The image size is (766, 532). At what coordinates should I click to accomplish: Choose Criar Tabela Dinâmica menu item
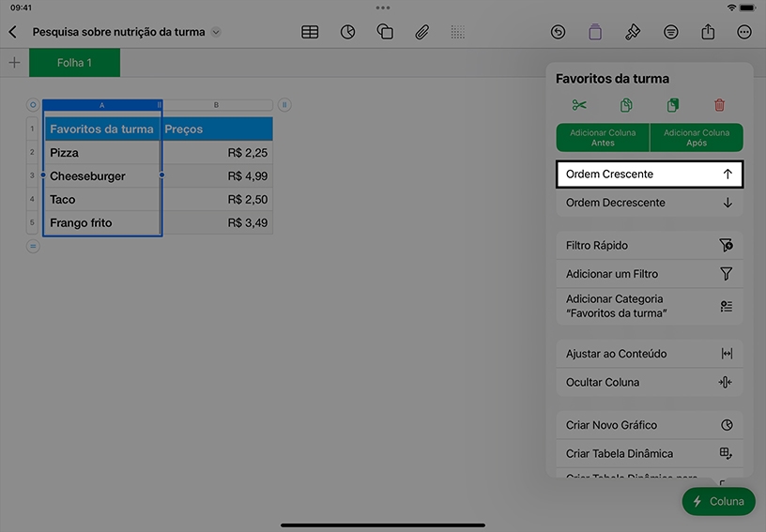coord(650,453)
